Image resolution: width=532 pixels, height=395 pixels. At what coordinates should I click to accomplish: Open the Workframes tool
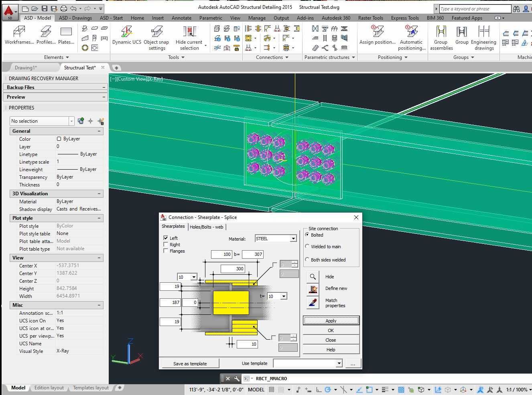(x=19, y=35)
